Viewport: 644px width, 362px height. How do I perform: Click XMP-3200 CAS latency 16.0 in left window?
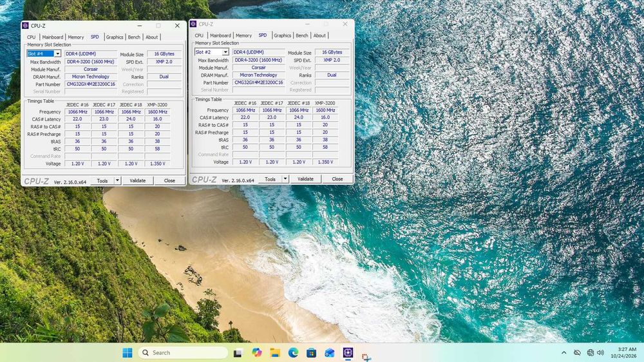158,119
